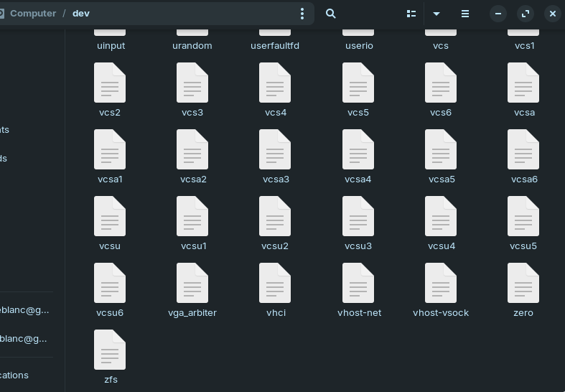Select the vcsa4 file icon

pos(358,149)
